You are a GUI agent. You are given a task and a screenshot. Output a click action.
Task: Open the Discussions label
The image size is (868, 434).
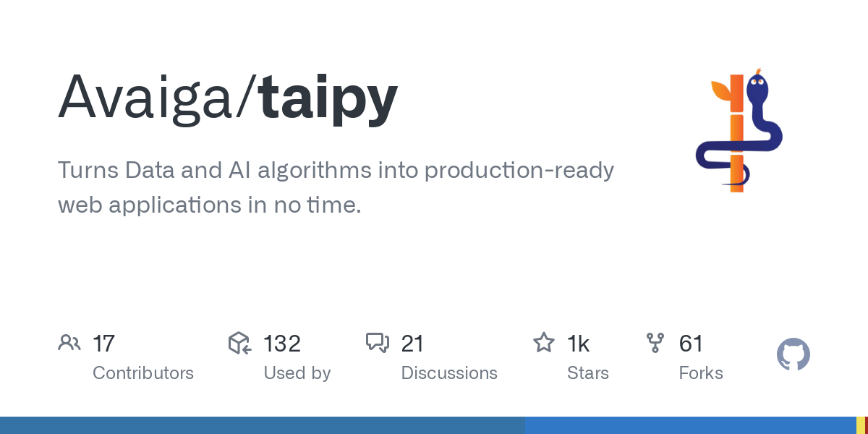pyautogui.click(x=449, y=373)
